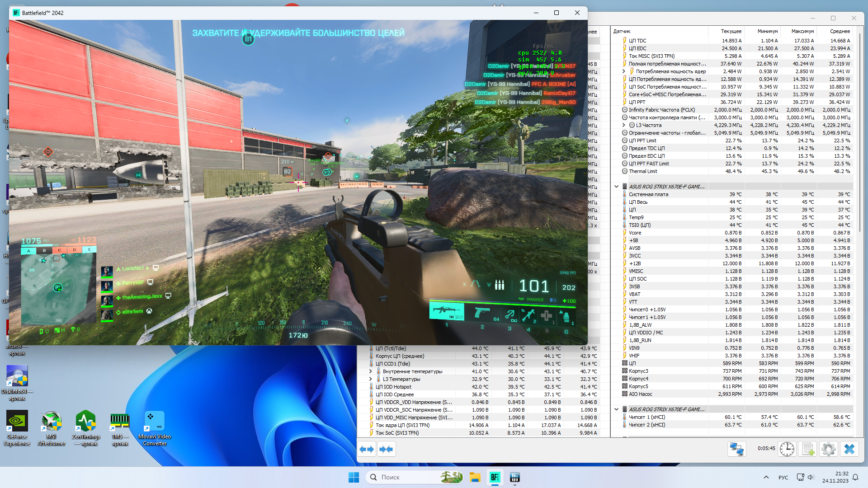Click the taskbar Поиск search box
The image size is (868, 488).
tap(415, 477)
